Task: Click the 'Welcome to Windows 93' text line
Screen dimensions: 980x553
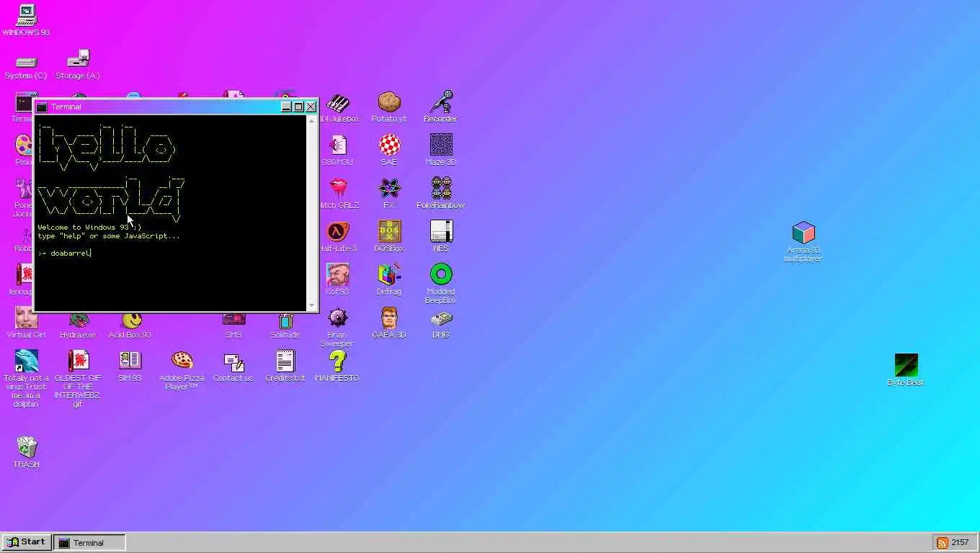Action: point(90,227)
